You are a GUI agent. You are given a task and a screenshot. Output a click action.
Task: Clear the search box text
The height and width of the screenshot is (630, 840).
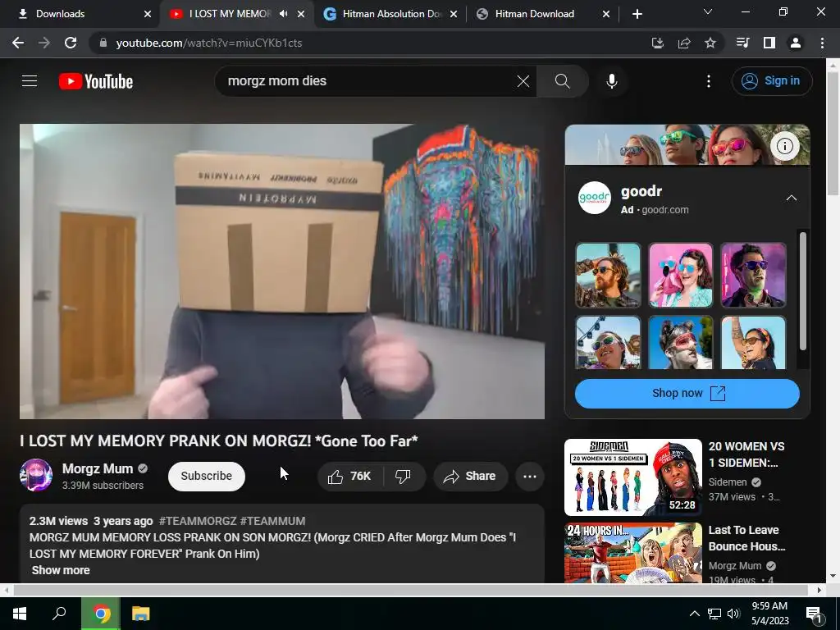(523, 81)
